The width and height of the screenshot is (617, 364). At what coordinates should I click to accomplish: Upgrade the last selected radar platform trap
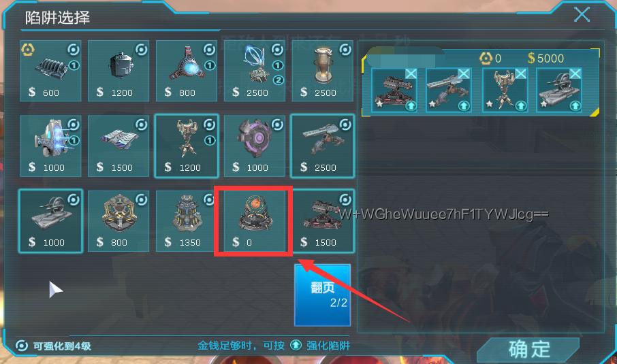575,105
